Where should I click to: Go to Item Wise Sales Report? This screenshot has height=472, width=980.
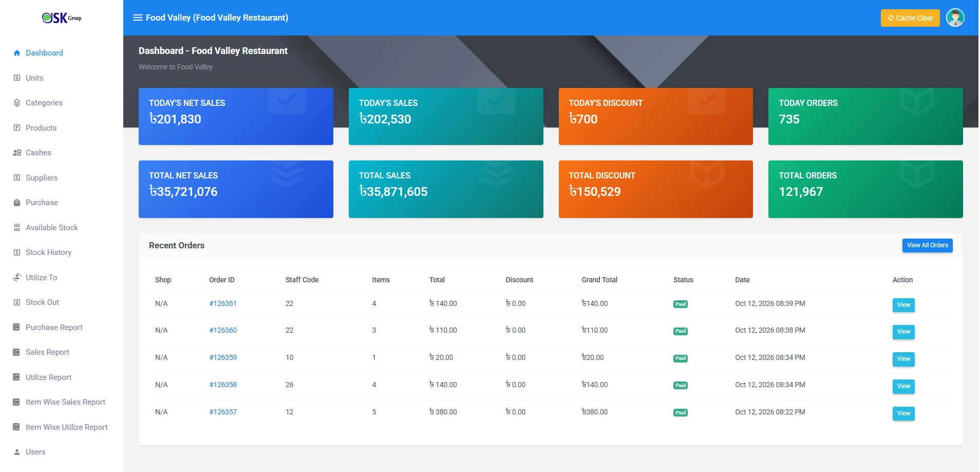tap(65, 402)
